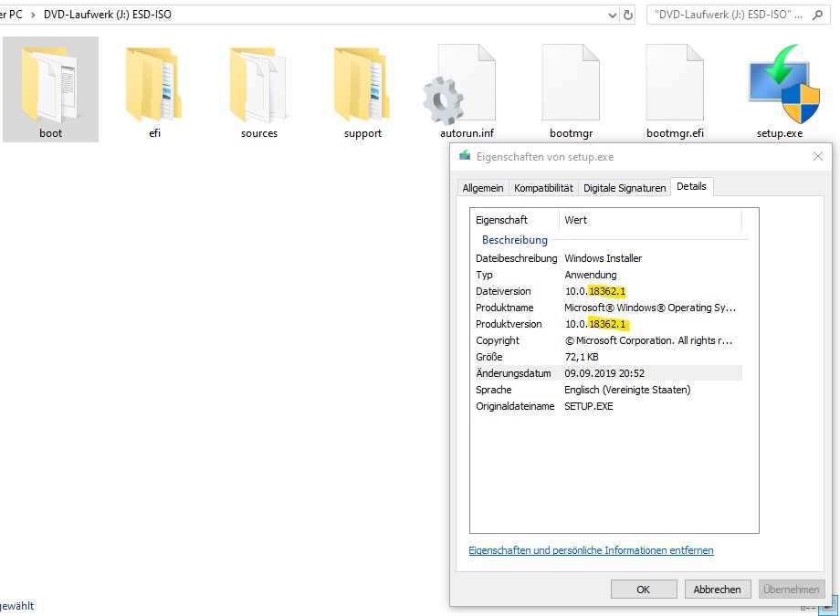The width and height of the screenshot is (840, 616).
Task: Click link Eigenschaften und persönliche Informationen entfernen
Action: tap(591, 550)
